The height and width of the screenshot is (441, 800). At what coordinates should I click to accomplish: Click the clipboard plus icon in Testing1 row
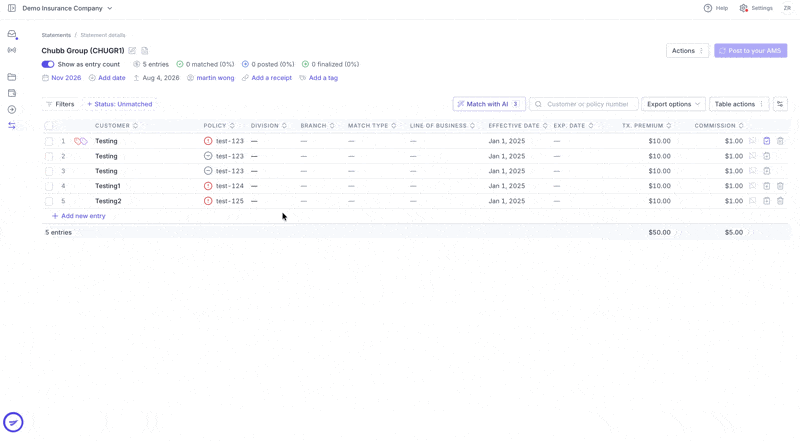click(766, 186)
